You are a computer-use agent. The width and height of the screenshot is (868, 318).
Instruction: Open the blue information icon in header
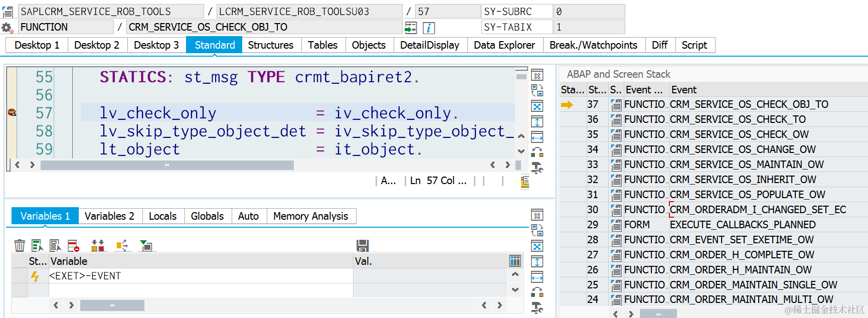(x=429, y=28)
